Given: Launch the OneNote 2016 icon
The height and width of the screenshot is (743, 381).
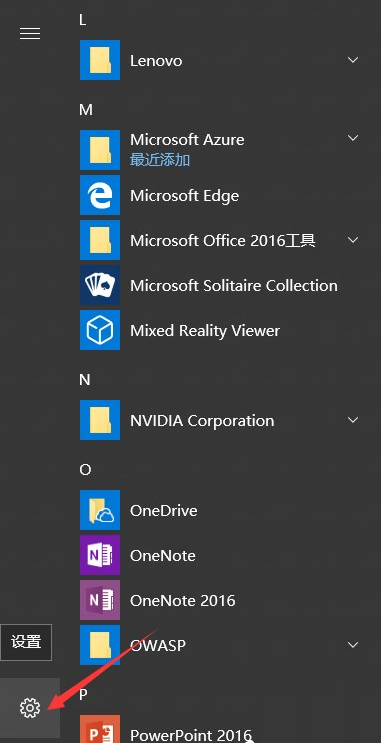Looking at the screenshot, I should point(100,600).
